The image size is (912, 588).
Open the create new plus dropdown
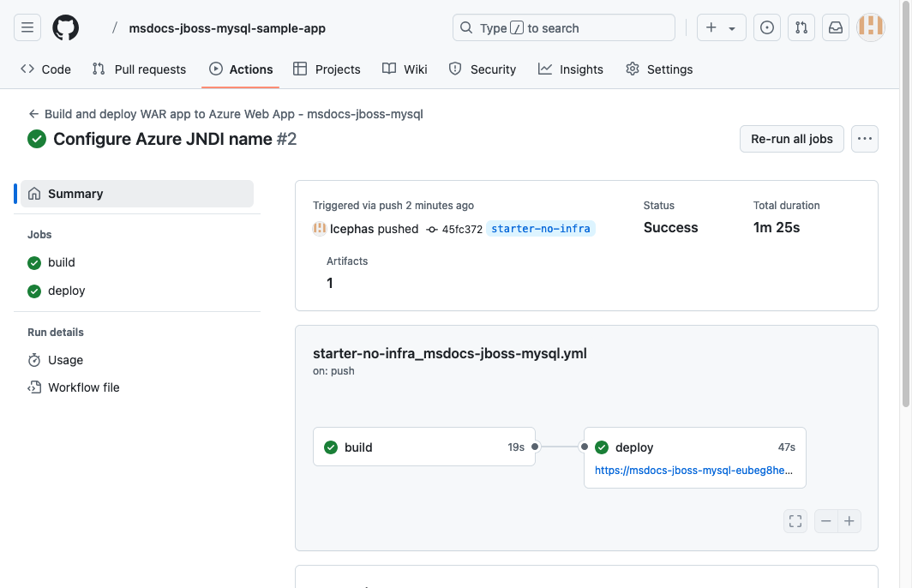tap(721, 27)
